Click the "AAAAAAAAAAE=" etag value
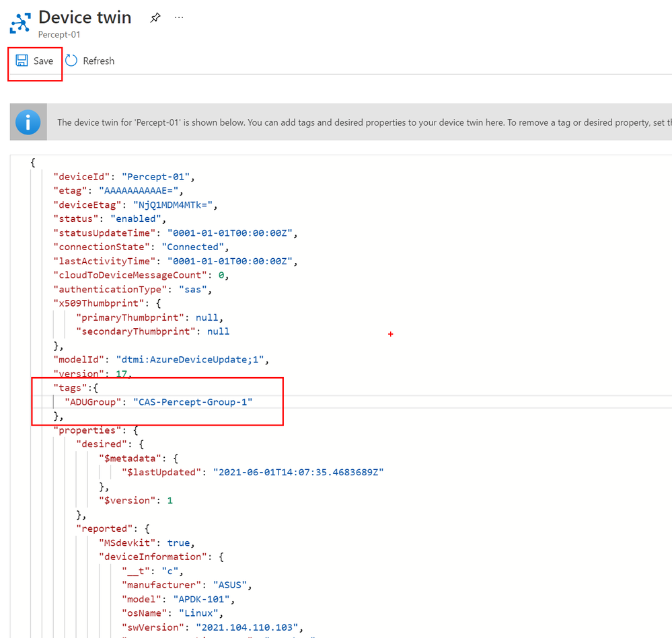 (139, 190)
